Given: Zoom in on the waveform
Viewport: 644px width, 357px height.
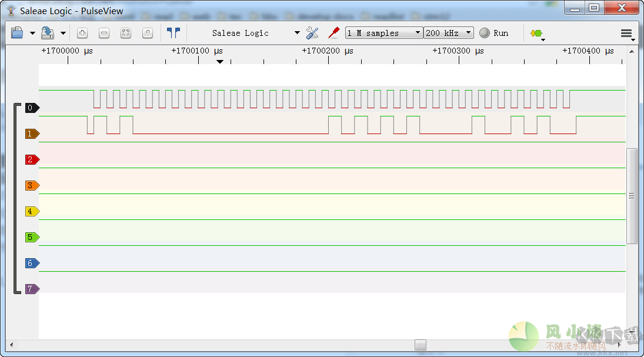Looking at the screenshot, I should tap(82, 33).
